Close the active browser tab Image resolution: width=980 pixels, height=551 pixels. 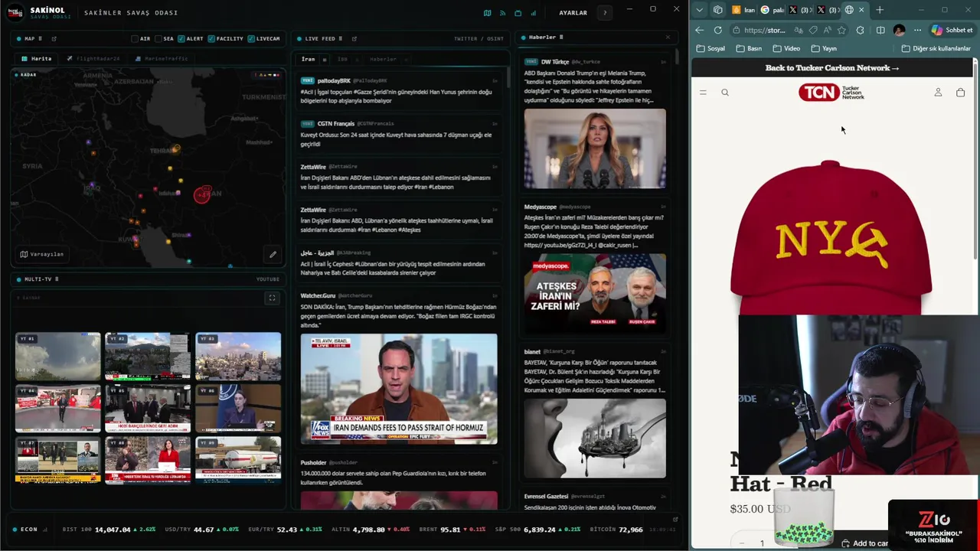(x=861, y=10)
